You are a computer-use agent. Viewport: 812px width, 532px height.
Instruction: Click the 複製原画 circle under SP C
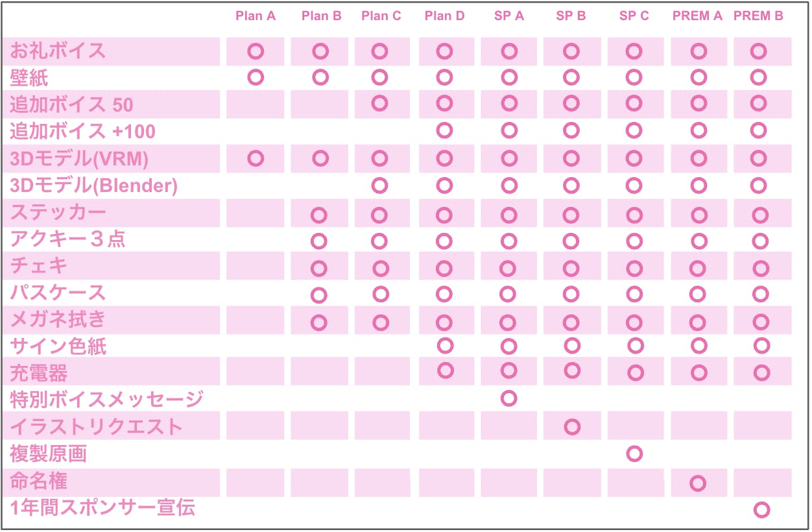[x=634, y=453]
